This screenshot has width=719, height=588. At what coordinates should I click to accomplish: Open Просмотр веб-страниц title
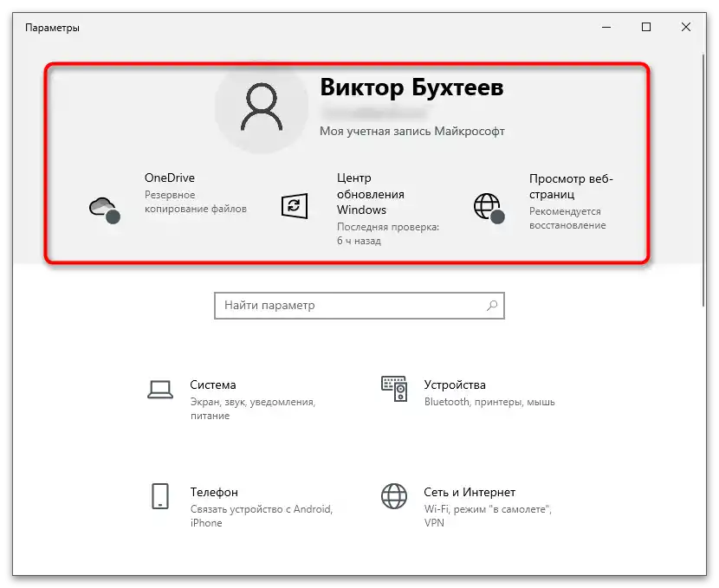(571, 186)
